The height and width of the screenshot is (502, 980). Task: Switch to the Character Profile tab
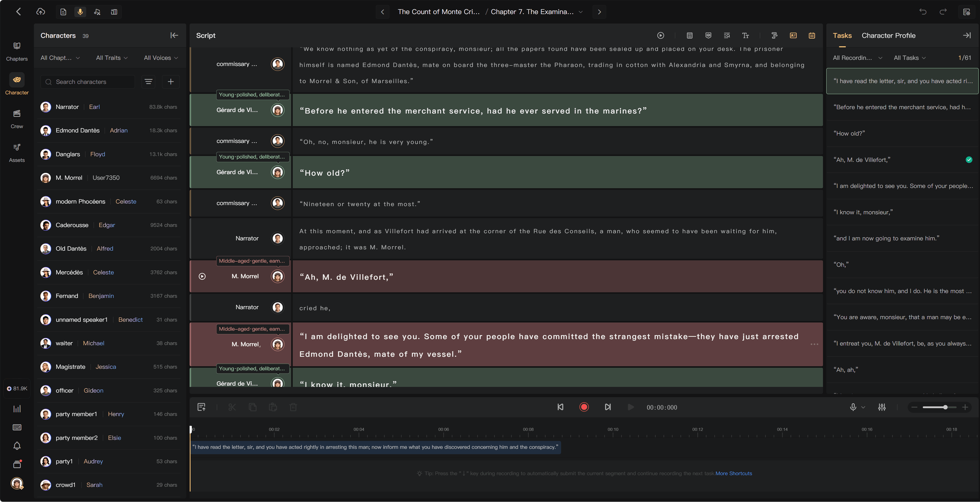tap(889, 35)
